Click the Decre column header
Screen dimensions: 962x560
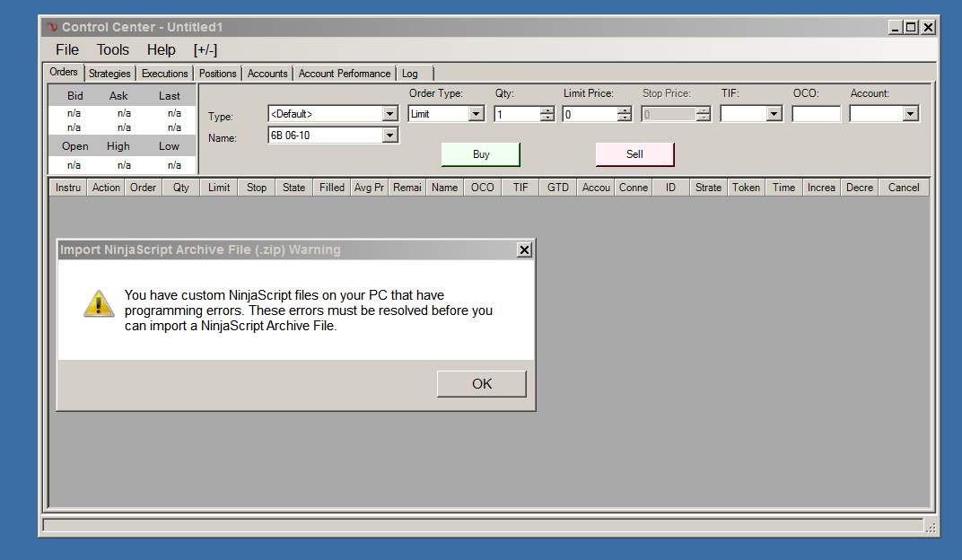860,188
